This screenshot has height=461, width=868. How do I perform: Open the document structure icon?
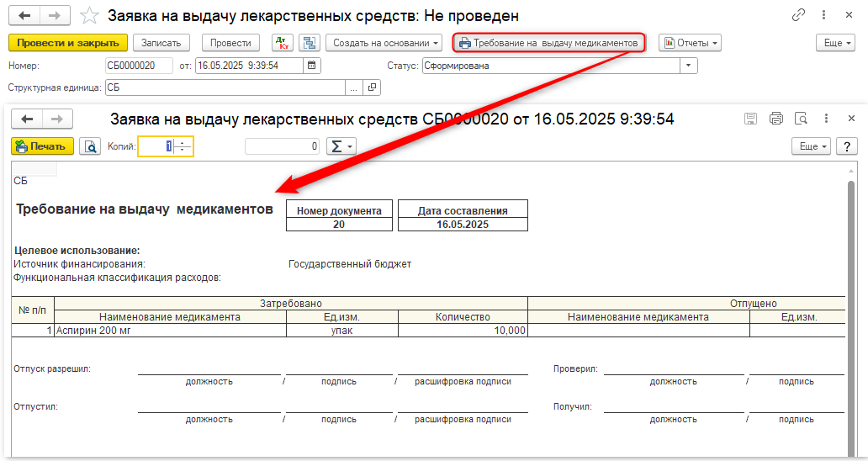click(310, 43)
